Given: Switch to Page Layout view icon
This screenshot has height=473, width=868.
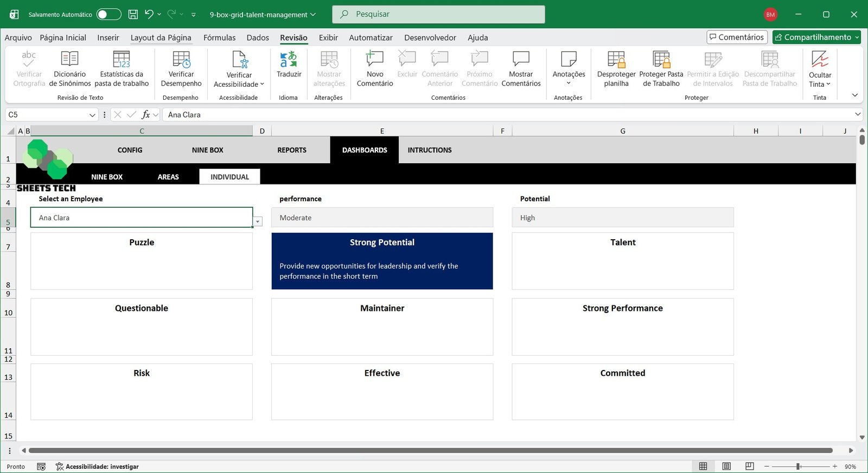Looking at the screenshot, I should coord(726,466).
